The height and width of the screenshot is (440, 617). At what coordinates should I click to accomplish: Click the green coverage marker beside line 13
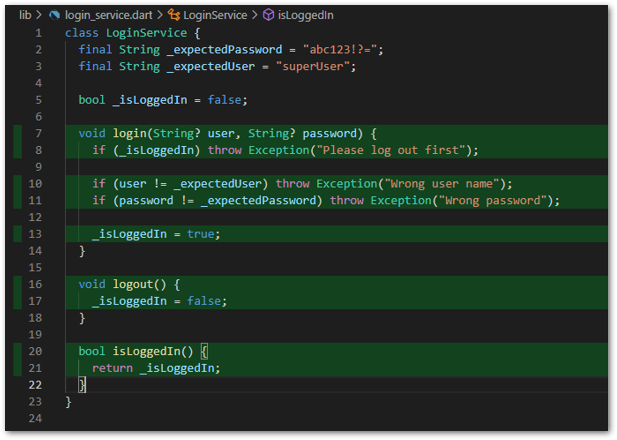[17, 234]
